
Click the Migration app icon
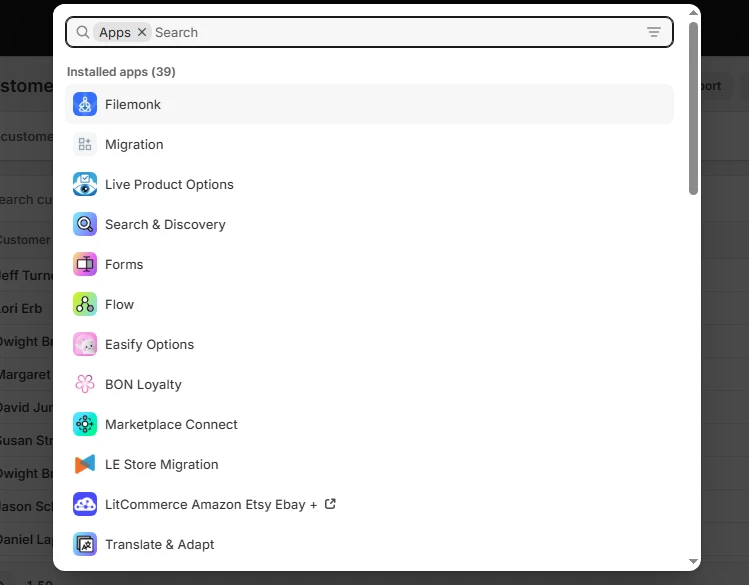[x=85, y=144]
